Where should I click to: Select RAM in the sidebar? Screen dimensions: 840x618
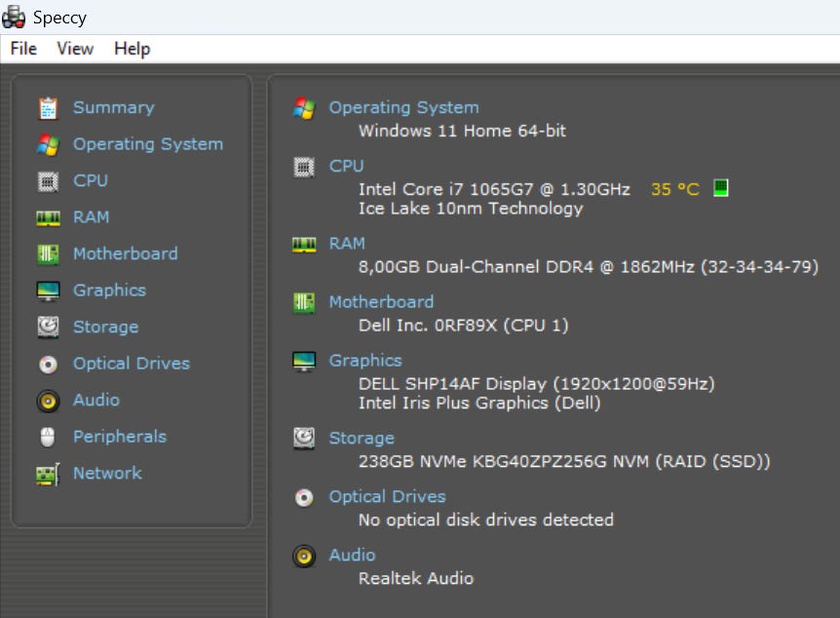click(91, 217)
